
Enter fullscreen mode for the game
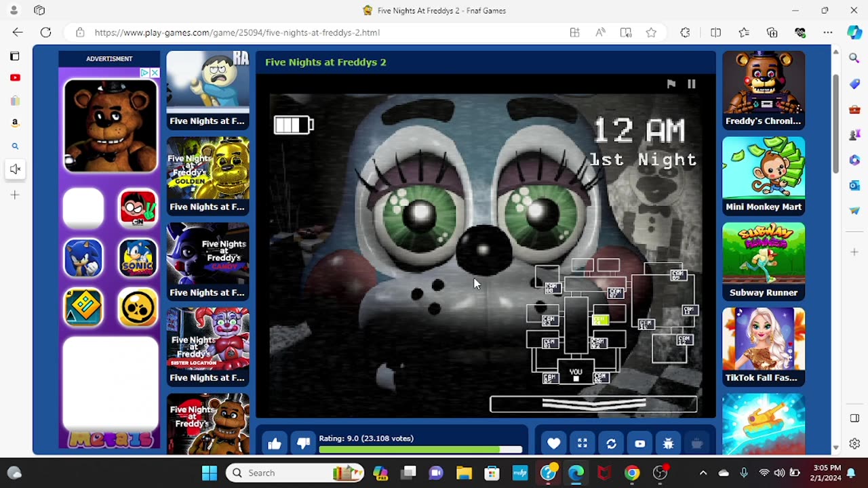(x=583, y=444)
